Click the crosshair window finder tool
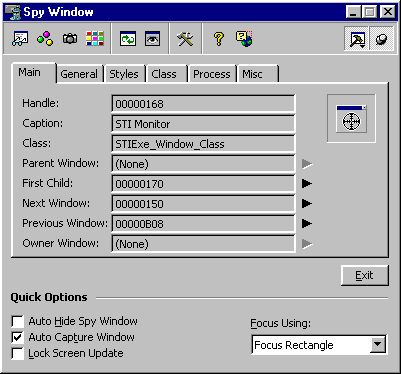The image size is (401, 374). 351,119
